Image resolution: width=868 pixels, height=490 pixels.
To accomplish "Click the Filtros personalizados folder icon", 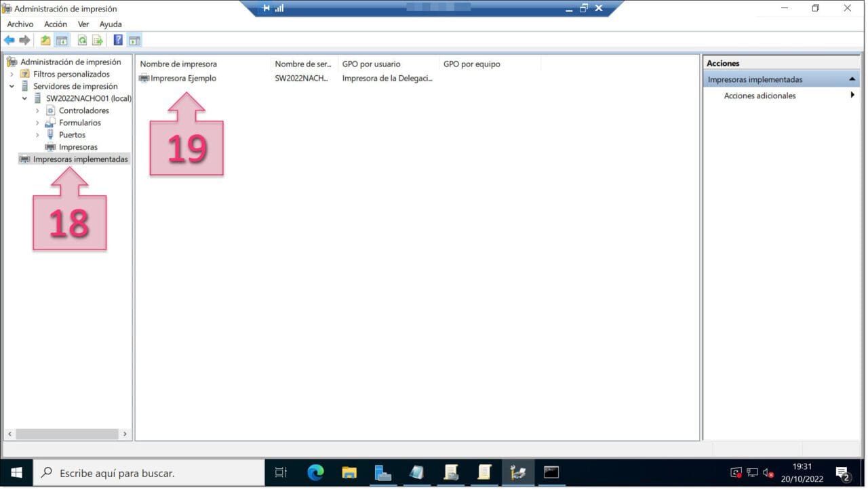I will (x=25, y=74).
